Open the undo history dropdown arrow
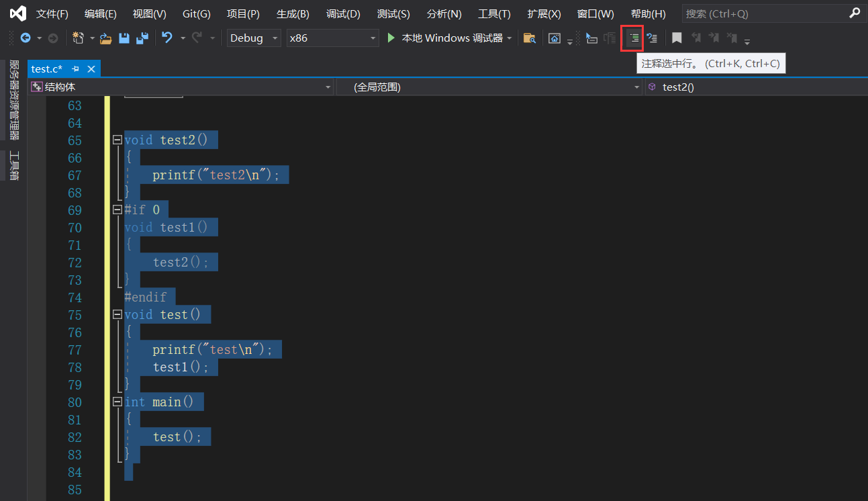 coord(183,38)
